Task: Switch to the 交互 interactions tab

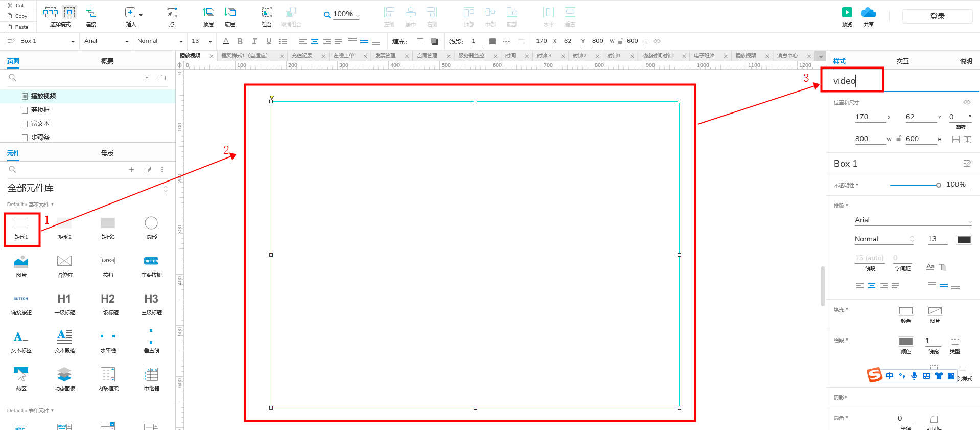Action: 902,61
